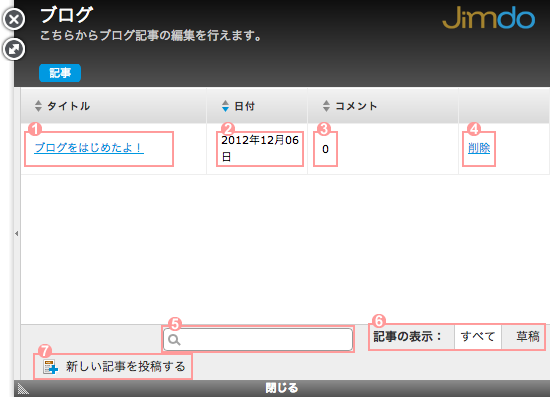Click the 閉じる bar
Image resolution: width=550 pixels, height=397 pixels.
click(282, 388)
